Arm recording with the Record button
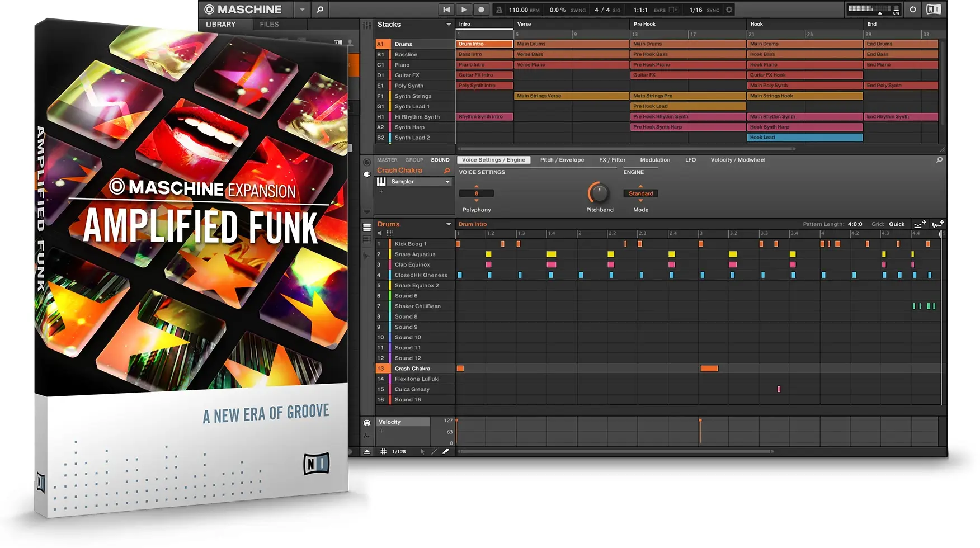This screenshot has height=548, width=980. [x=481, y=10]
